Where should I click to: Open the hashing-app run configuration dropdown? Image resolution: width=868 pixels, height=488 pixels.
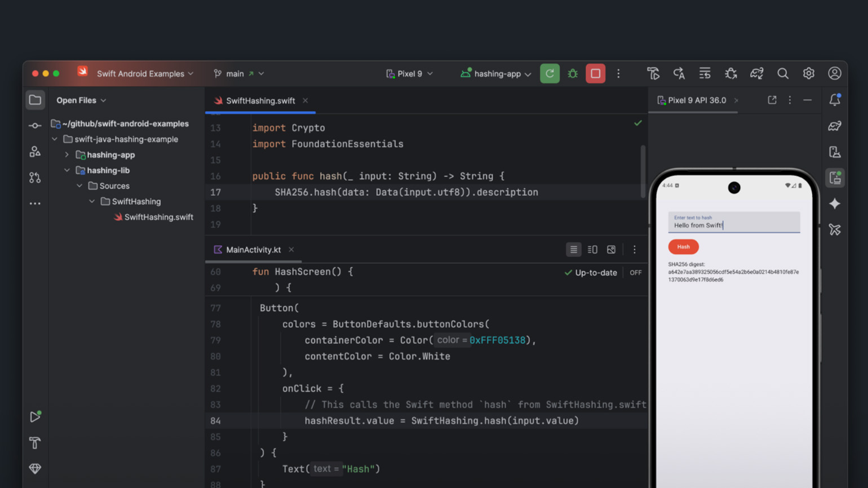(496, 74)
